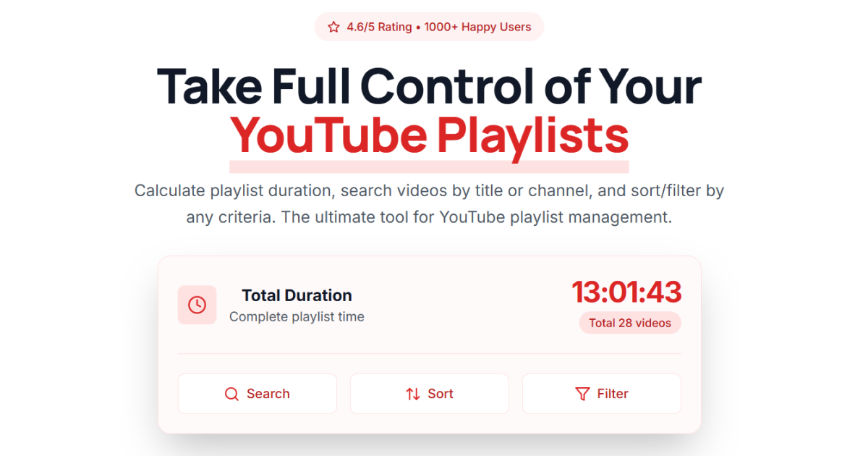Image resolution: width=868 pixels, height=456 pixels.
Task: Click the 'Total 28 videos' badge
Action: click(x=630, y=323)
